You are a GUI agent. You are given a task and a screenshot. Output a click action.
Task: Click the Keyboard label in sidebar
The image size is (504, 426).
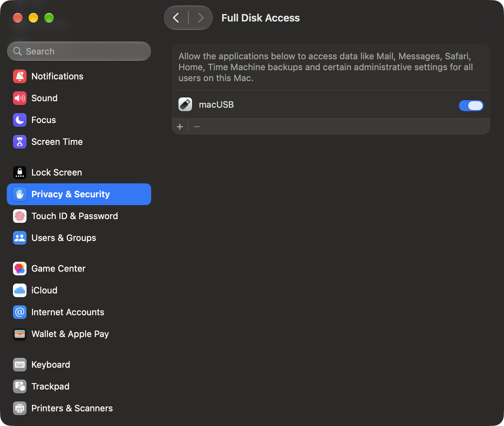click(x=51, y=365)
